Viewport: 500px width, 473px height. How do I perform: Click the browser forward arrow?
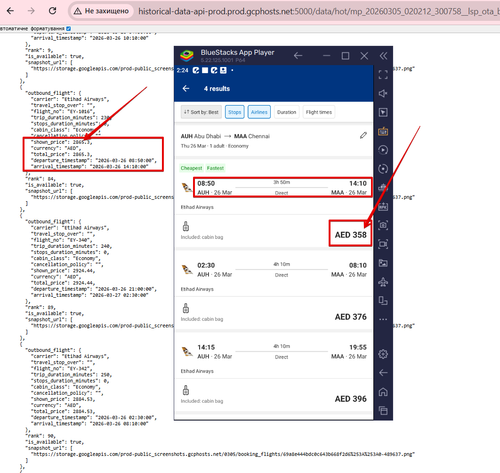coord(31,11)
